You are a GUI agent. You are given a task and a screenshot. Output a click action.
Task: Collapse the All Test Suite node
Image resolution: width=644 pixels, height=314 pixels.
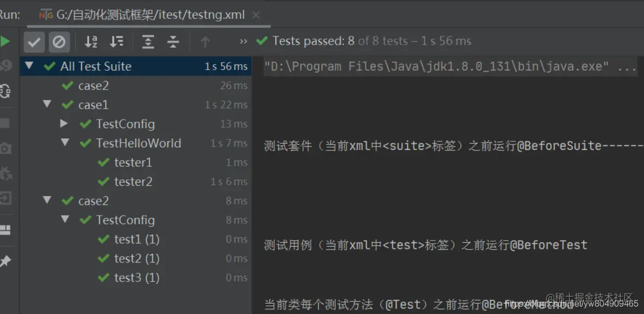coord(29,66)
